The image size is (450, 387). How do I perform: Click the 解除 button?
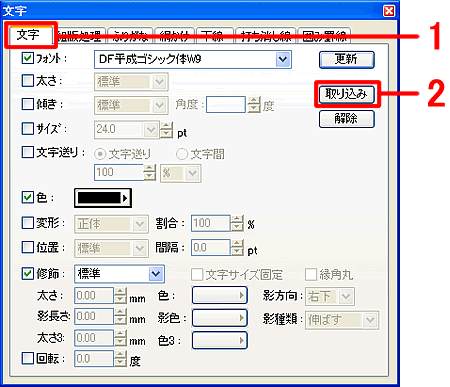[346, 119]
